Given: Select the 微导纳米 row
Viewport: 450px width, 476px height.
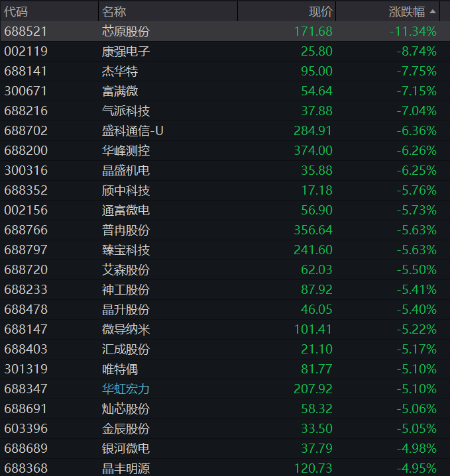Looking at the screenshot, I should 225,329.
